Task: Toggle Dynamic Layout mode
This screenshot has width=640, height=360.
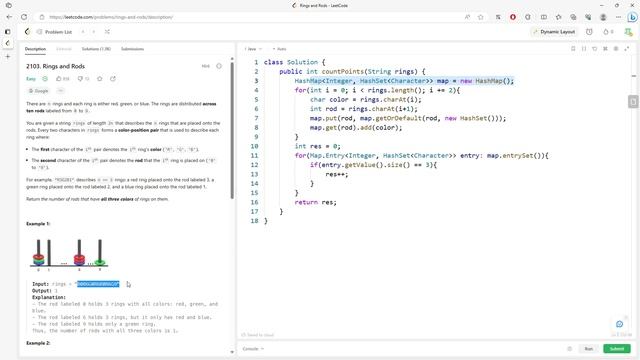Action: 554,32
